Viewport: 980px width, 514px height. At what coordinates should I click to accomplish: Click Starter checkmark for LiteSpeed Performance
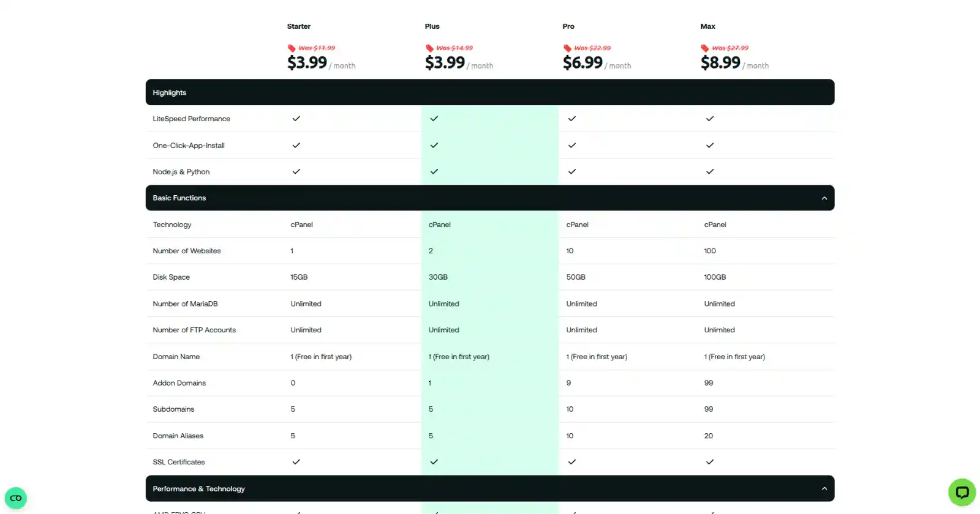tap(296, 119)
